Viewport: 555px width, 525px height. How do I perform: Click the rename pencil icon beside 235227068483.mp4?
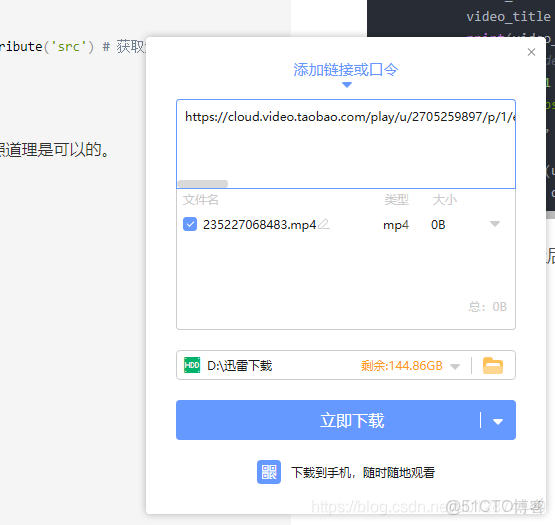tap(324, 224)
